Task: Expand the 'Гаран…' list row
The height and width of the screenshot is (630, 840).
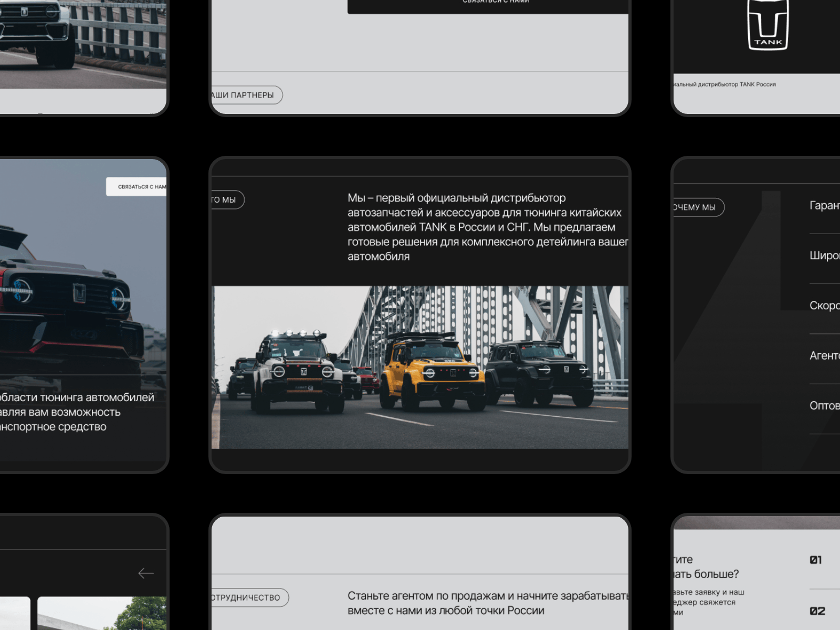Action: (x=824, y=206)
